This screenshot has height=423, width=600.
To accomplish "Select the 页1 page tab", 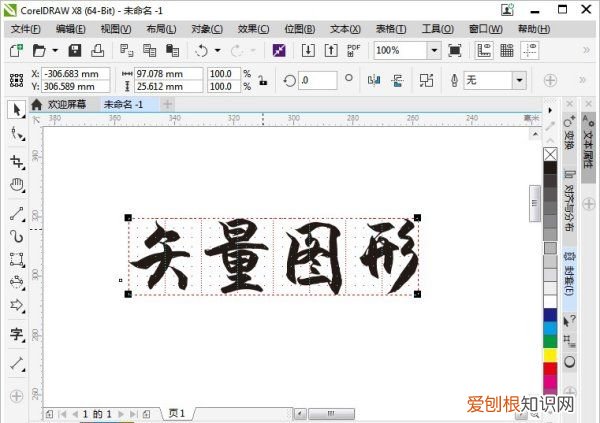I will [x=177, y=413].
